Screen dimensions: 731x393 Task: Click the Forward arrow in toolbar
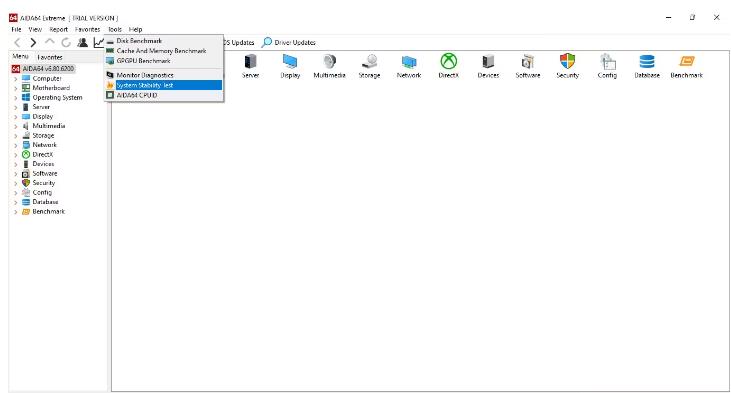pos(33,42)
